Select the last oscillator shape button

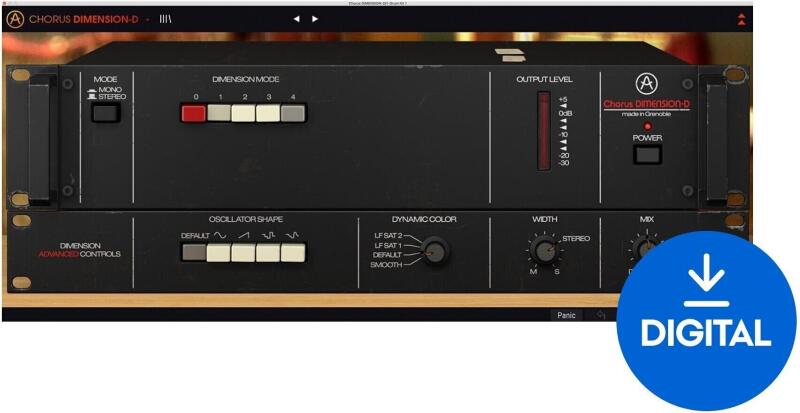(x=292, y=252)
